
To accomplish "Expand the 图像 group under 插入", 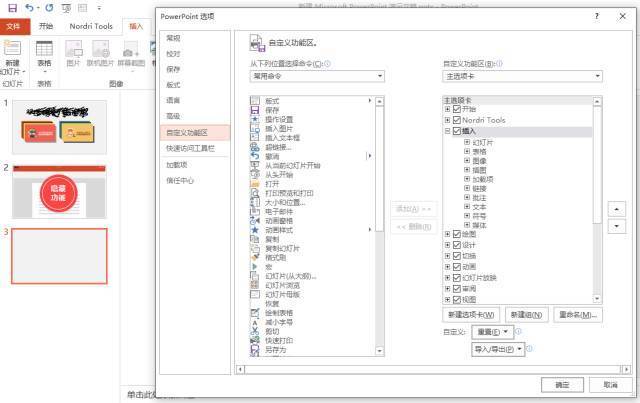I will point(467,160).
